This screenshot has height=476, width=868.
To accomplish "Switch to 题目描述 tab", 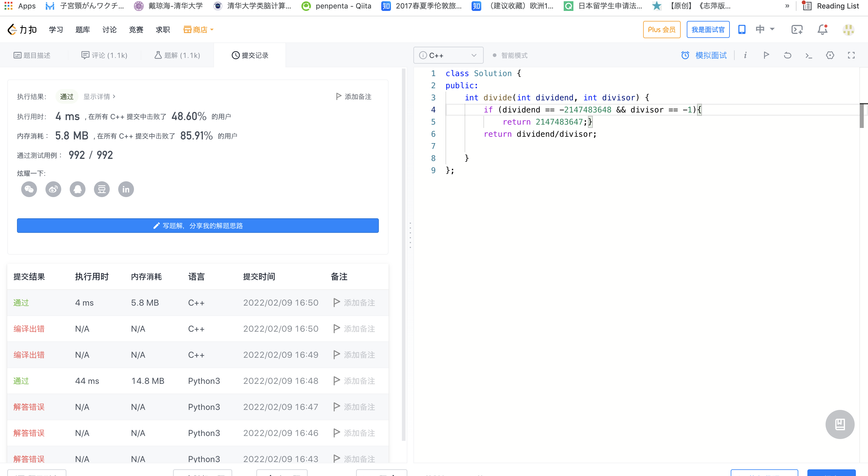I will (x=32, y=55).
